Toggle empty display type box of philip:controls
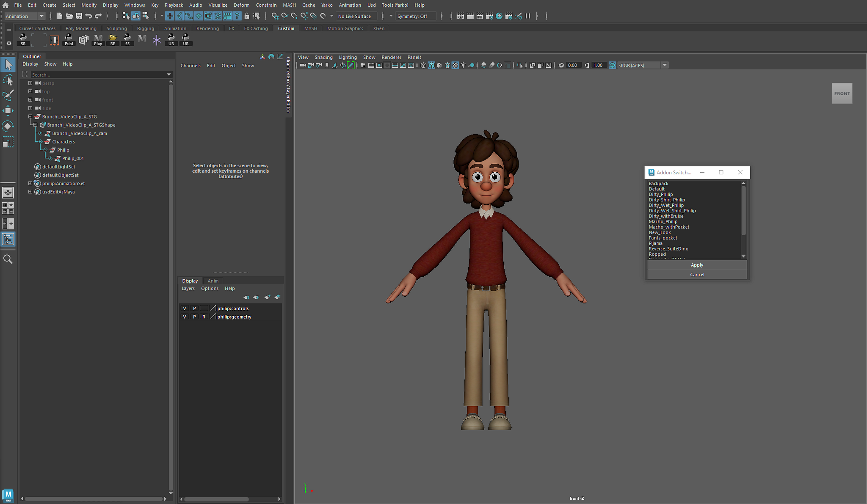Image resolution: width=867 pixels, height=504 pixels. [204, 308]
